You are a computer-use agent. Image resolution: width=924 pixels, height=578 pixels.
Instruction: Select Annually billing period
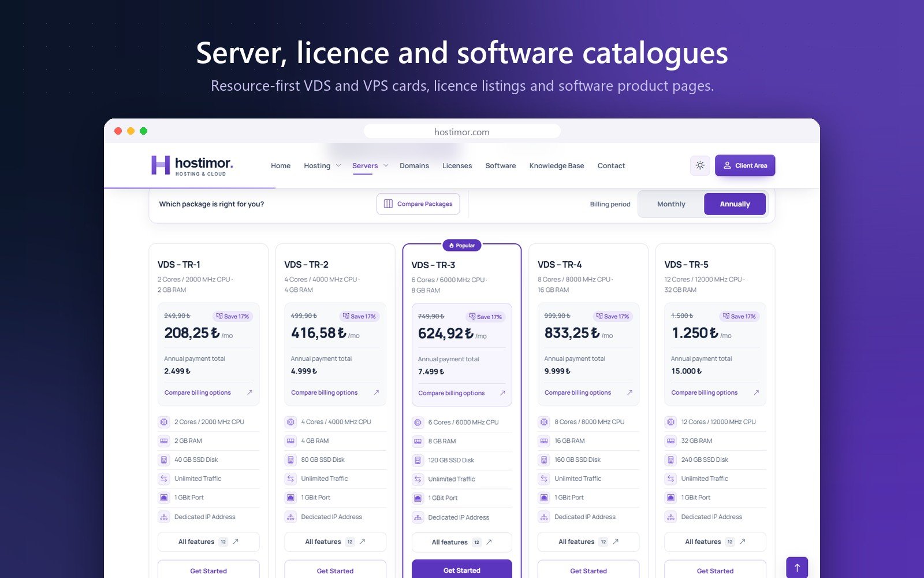[735, 204]
